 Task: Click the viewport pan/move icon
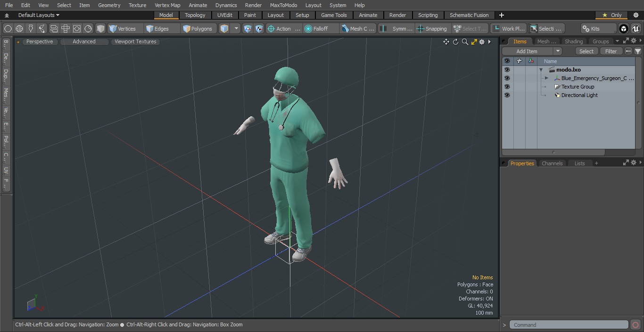tap(446, 42)
